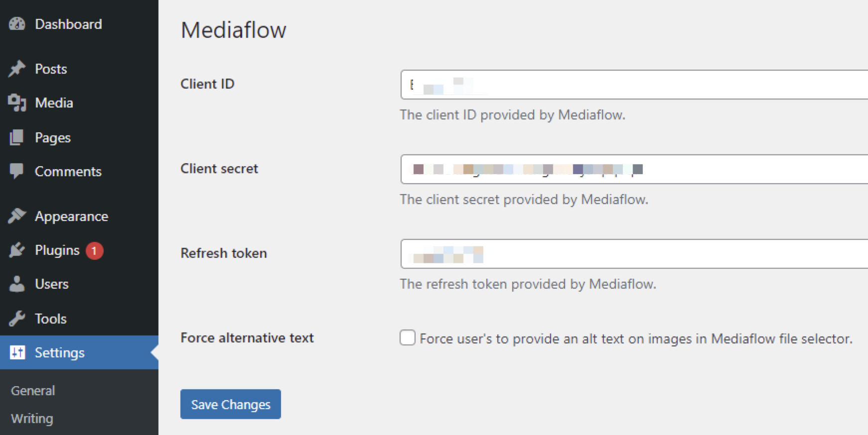Click the Settings sliders icon

click(17, 352)
